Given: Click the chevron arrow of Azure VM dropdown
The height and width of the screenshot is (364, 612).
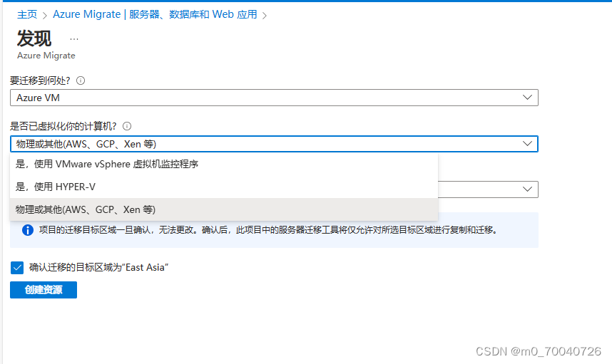Looking at the screenshot, I should (527, 98).
